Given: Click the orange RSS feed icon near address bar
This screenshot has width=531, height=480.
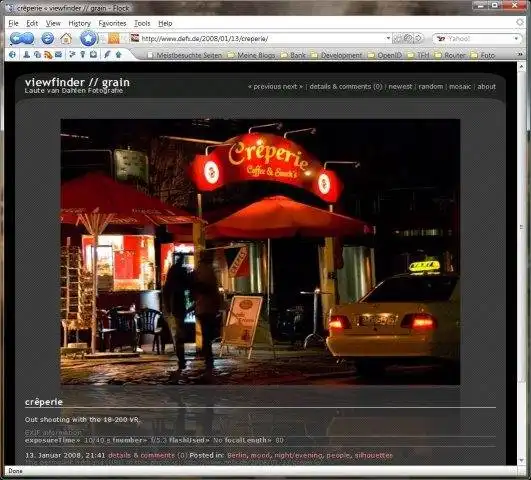Looking at the screenshot, I should (x=114, y=38).
